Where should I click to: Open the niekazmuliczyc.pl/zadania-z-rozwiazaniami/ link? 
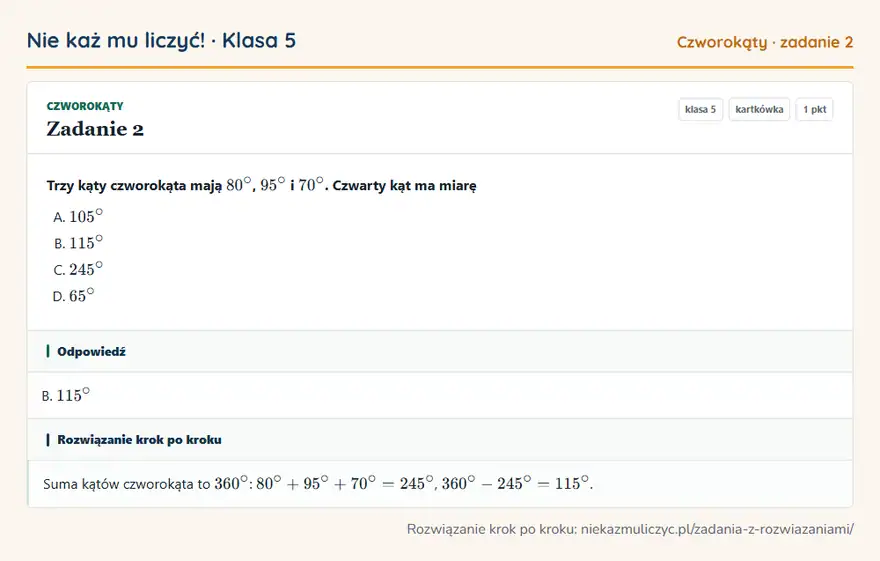[717, 529]
